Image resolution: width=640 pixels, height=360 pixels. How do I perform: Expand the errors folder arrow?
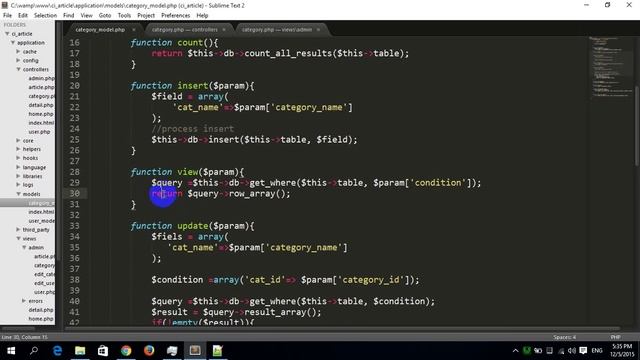tap(24, 301)
